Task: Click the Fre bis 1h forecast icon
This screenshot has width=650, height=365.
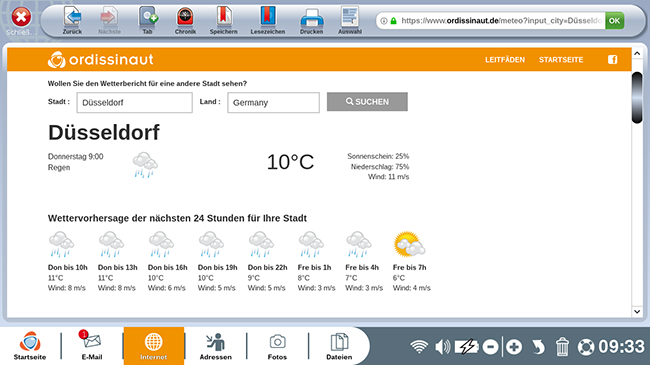Action: point(311,244)
